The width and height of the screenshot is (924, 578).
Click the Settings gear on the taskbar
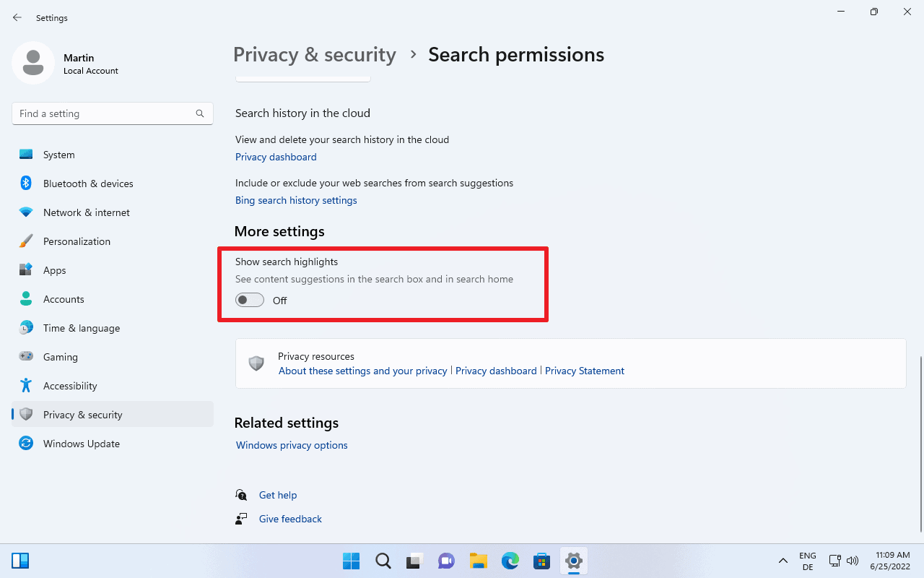tap(574, 561)
